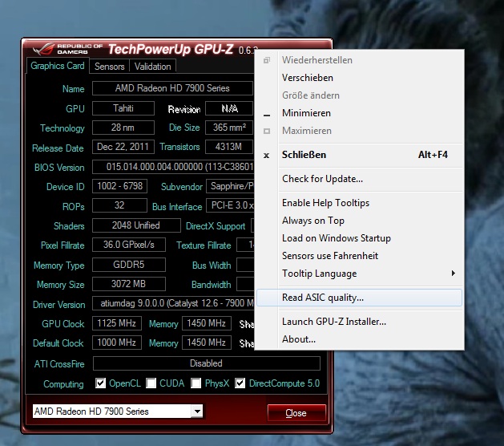Choose Read ASIC quality... from menu
The image size is (504, 446).
[x=359, y=298]
